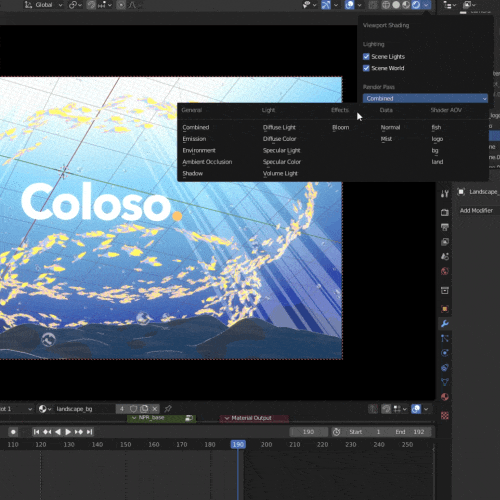Select wireframe viewport shading icon
Screen dimensions: 500x500
pyautogui.click(x=386, y=5)
